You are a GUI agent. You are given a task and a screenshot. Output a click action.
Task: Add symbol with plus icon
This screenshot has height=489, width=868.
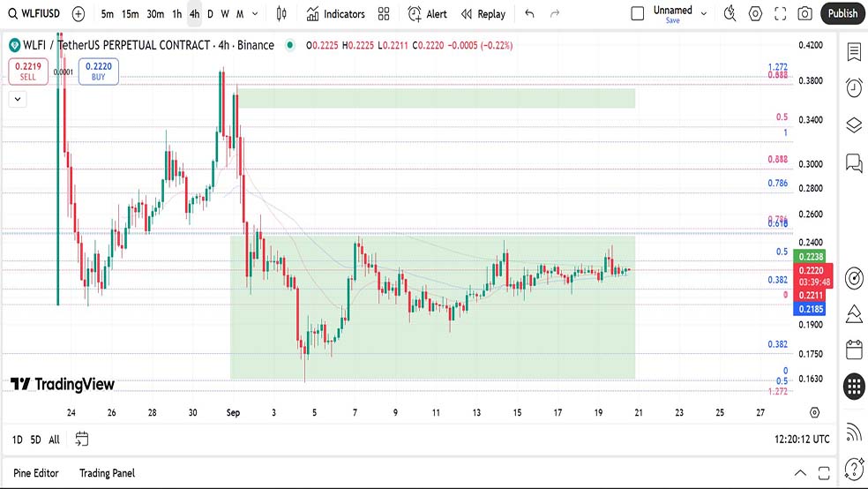click(79, 14)
